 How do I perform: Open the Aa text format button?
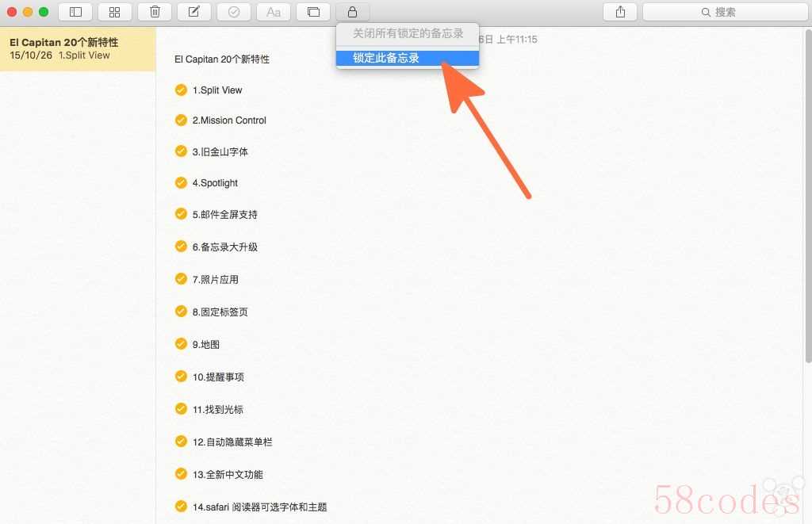pyautogui.click(x=274, y=12)
